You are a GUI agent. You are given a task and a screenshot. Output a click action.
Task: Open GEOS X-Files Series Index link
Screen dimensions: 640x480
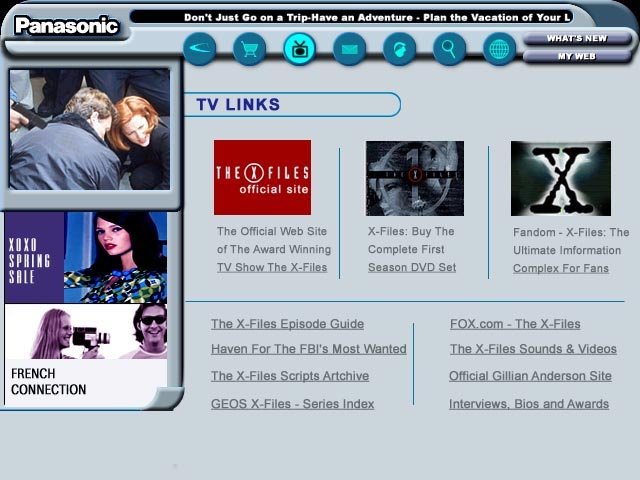pos(292,404)
